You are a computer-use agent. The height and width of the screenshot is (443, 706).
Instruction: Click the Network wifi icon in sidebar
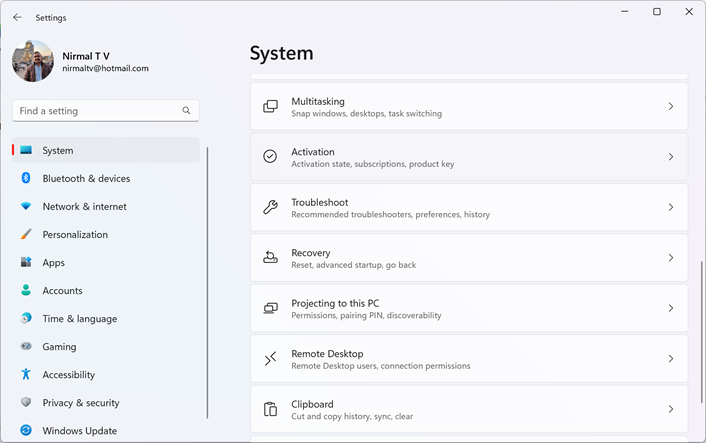coord(26,206)
